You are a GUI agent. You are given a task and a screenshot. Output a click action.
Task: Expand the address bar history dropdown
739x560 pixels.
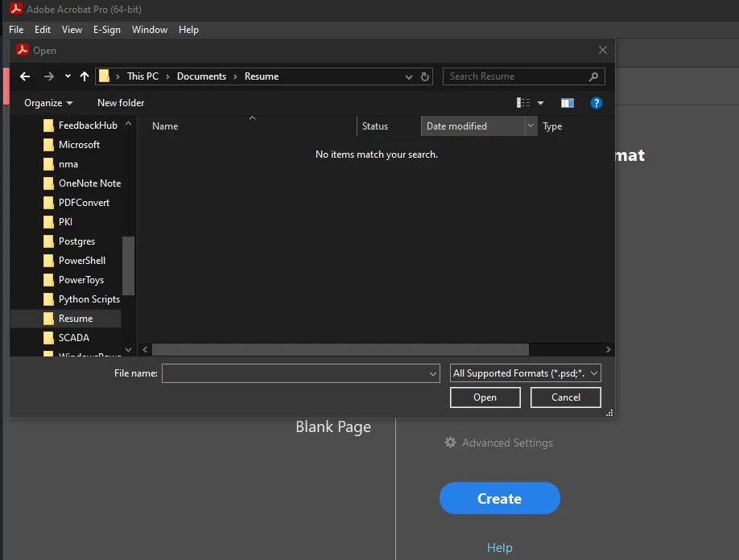[x=409, y=76]
